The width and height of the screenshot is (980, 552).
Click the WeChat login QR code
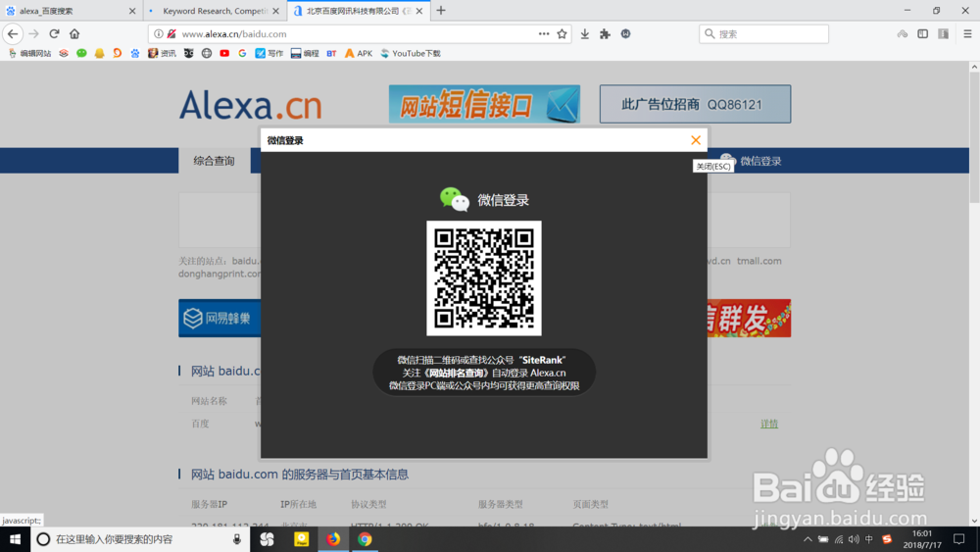pyautogui.click(x=484, y=278)
